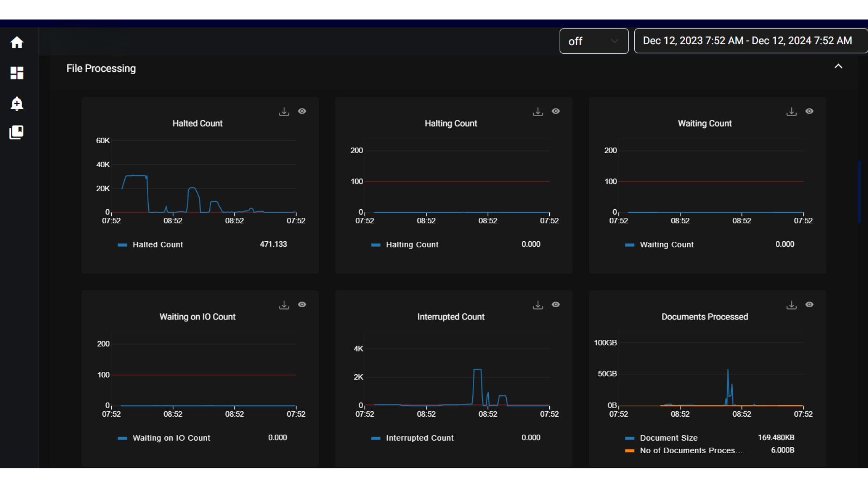The width and height of the screenshot is (868, 488).
Task: Click the download icon on Halted Count chart
Action: point(284,112)
